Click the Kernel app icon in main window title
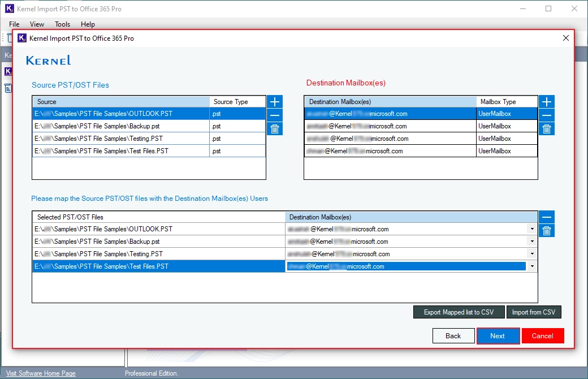This screenshot has height=379, width=588. point(10,8)
